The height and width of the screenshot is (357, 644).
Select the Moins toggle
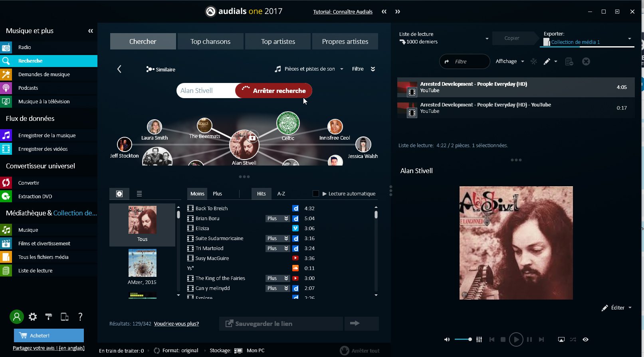[x=197, y=193]
